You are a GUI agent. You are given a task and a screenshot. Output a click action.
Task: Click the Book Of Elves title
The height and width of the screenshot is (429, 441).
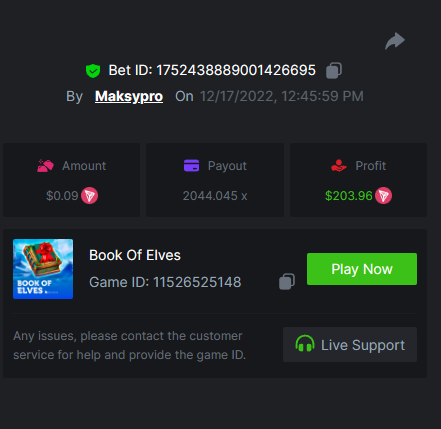tap(135, 255)
